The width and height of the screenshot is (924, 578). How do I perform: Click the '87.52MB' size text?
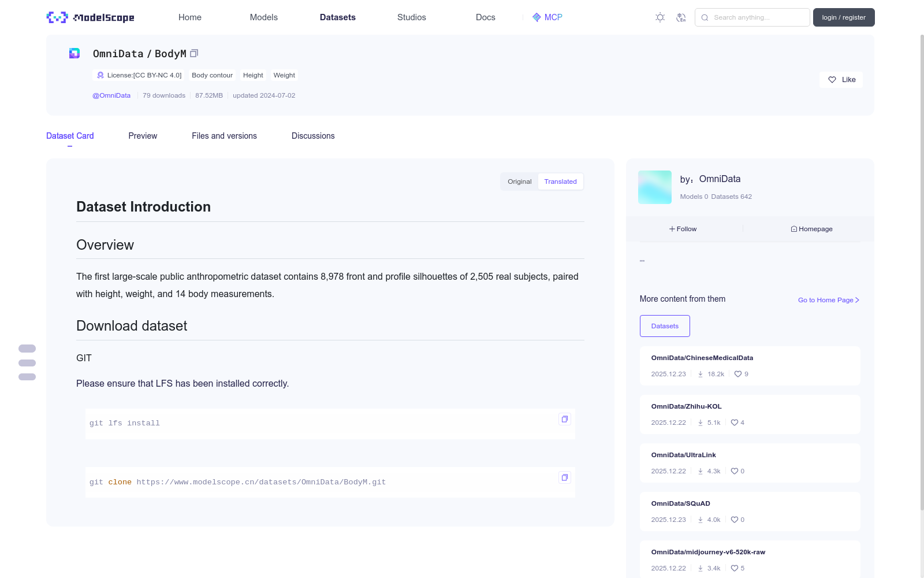click(209, 95)
